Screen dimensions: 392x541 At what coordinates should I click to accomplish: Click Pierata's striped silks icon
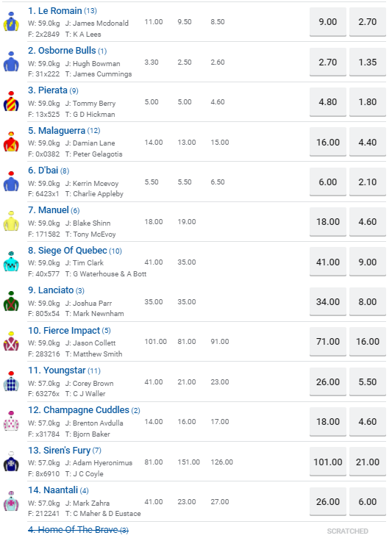[x=11, y=101]
